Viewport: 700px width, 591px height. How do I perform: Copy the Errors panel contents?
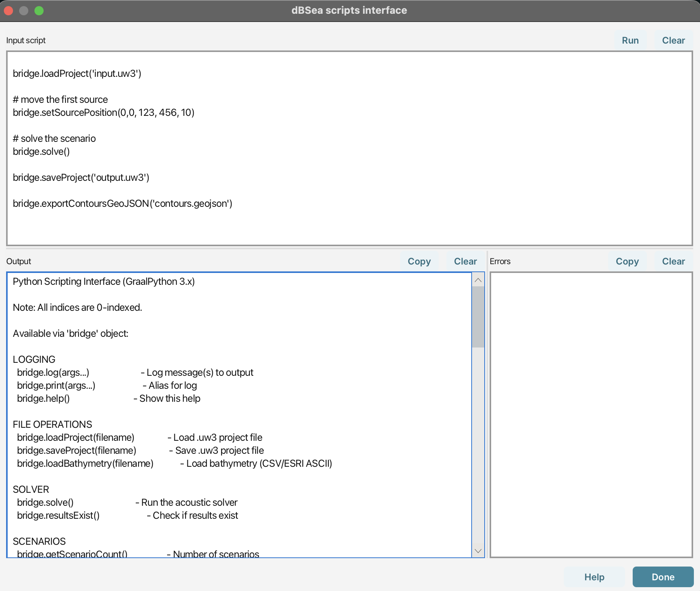pos(627,261)
